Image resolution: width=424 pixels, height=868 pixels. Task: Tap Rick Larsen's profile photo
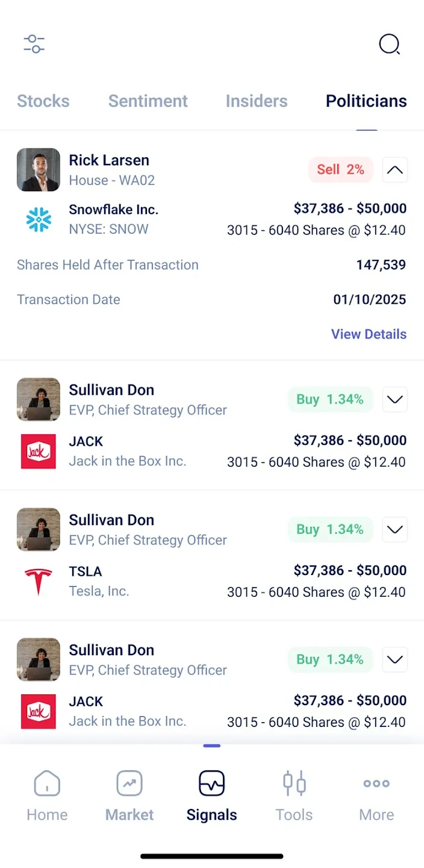[39, 170]
